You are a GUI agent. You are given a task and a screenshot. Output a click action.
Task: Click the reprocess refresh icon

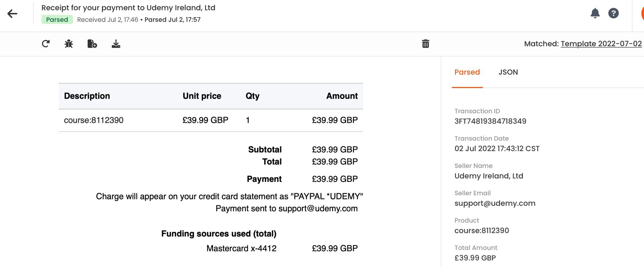point(46,44)
